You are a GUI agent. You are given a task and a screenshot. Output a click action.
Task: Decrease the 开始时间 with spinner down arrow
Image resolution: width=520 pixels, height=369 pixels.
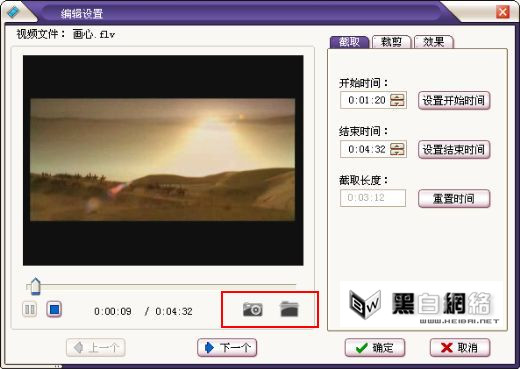coord(397,104)
